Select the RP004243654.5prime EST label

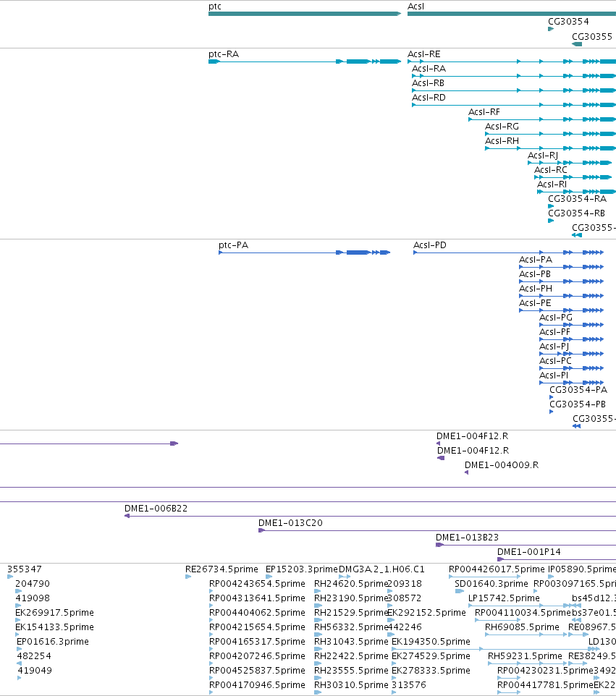tap(257, 584)
